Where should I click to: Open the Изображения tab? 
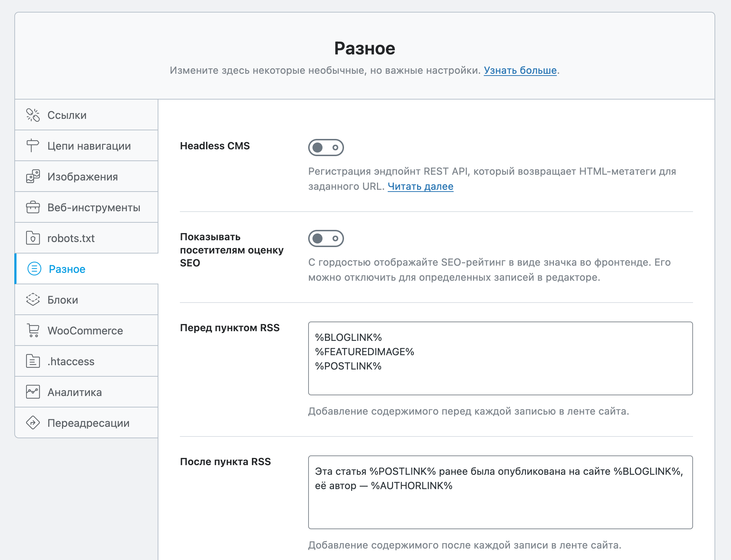[86, 177]
